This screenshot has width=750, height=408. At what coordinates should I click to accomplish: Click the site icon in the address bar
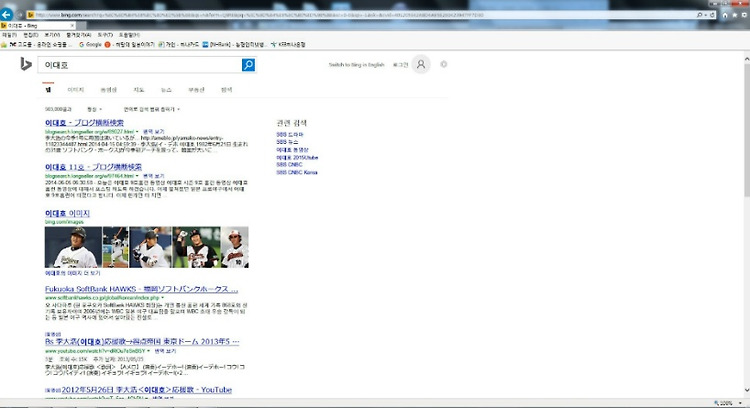coord(31,15)
